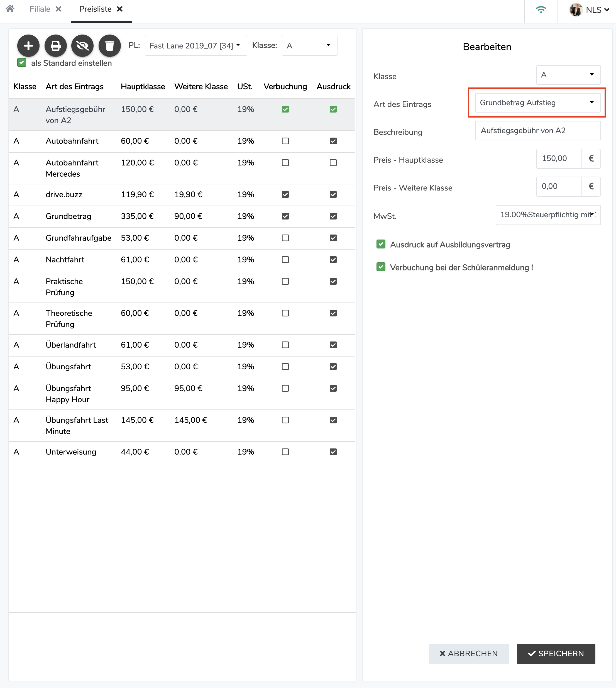Click the Wi-Fi connection status icon
Image resolution: width=616 pixels, height=688 pixels.
pyautogui.click(x=541, y=10)
